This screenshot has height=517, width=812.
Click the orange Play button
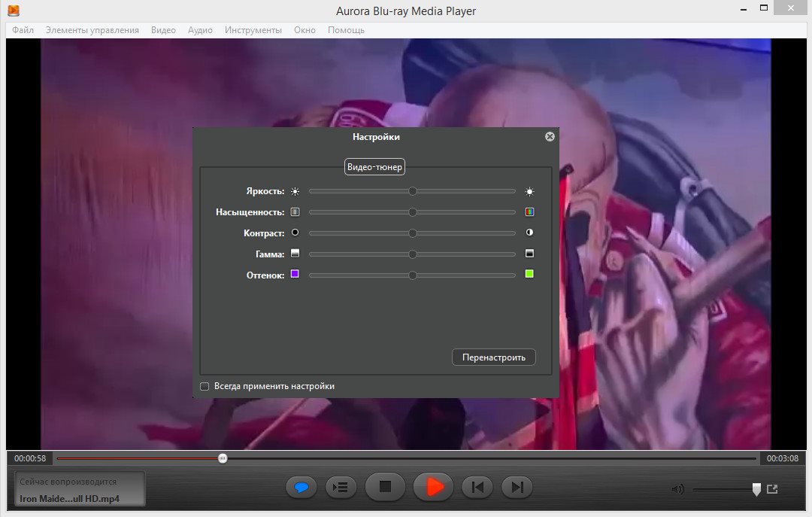[434, 487]
